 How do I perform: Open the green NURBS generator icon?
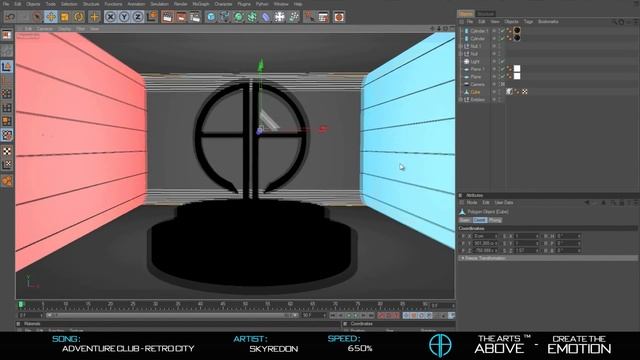pyautogui.click(x=238, y=17)
